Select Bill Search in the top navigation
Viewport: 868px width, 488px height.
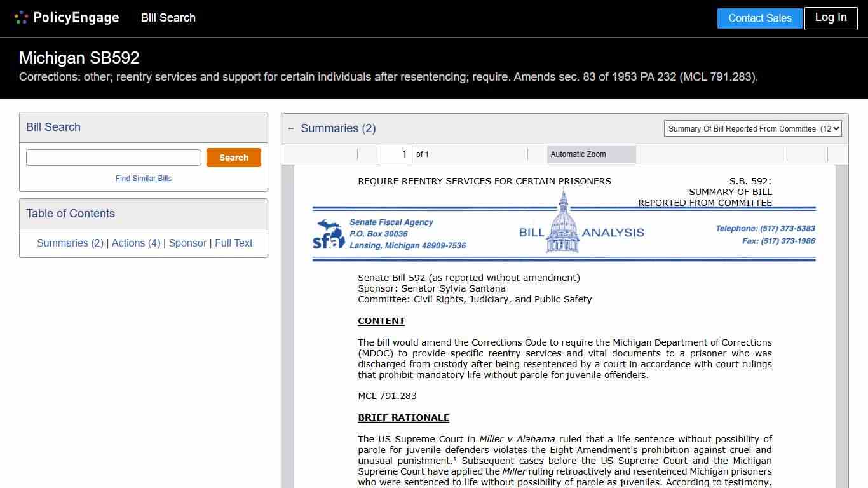click(x=168, y=18)
